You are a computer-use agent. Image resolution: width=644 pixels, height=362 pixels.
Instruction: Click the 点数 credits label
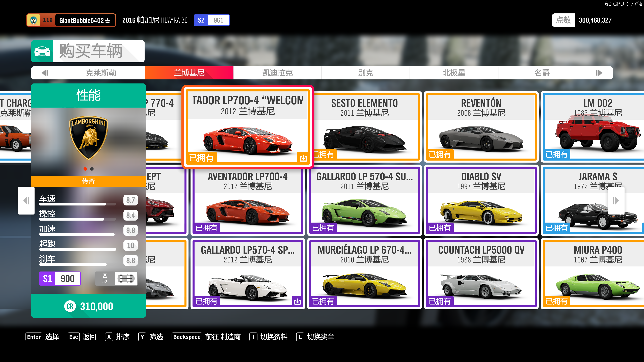pos(563,20)
